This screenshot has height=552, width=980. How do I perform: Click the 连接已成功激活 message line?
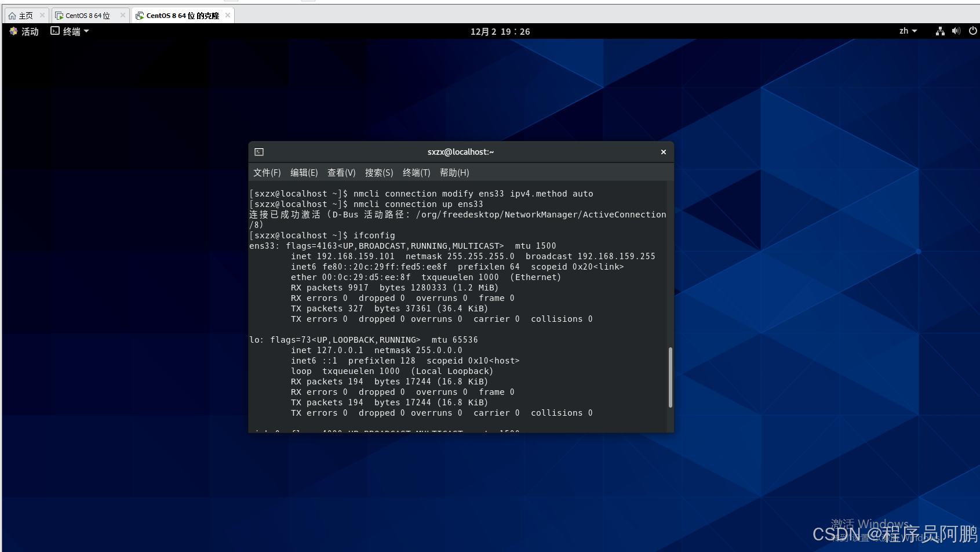point(458,220)
